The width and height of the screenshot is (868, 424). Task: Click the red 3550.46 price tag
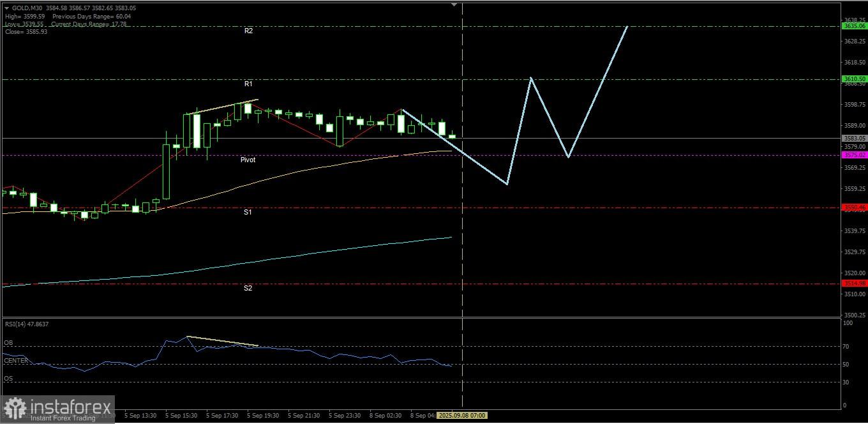point(855,208)
